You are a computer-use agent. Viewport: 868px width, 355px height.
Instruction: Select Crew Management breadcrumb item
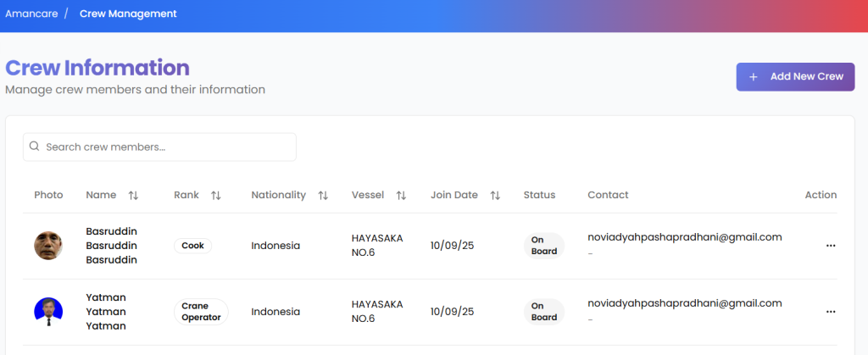128,14
